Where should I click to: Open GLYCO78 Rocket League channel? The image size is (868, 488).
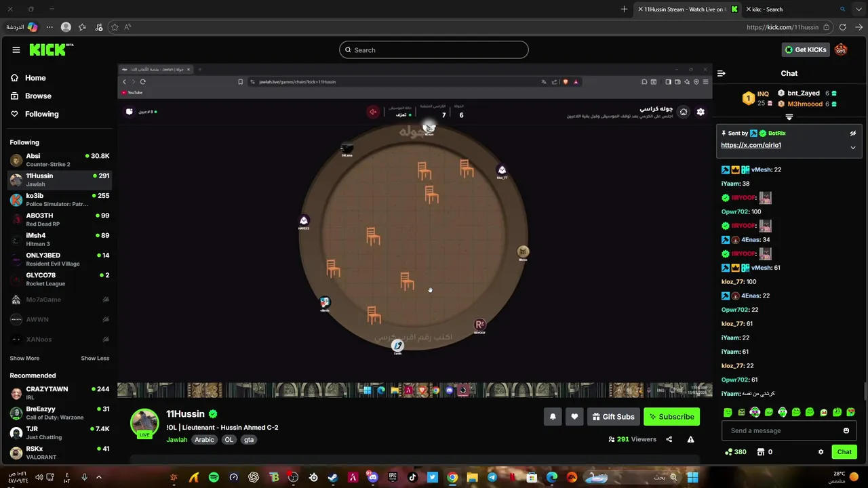pyautogui.click(x=59, y=279)
